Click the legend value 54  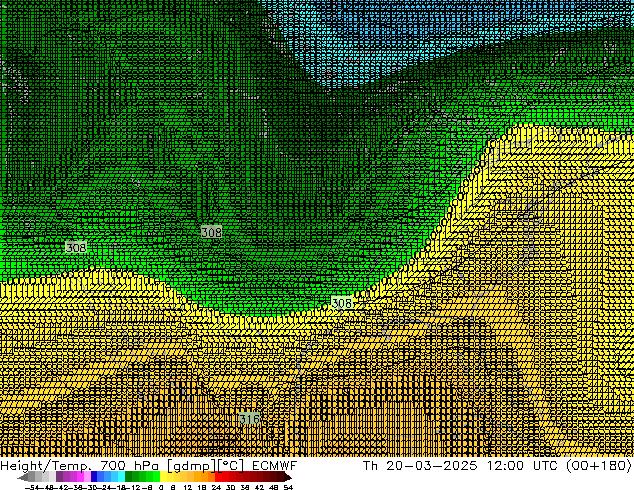[288, 487]
